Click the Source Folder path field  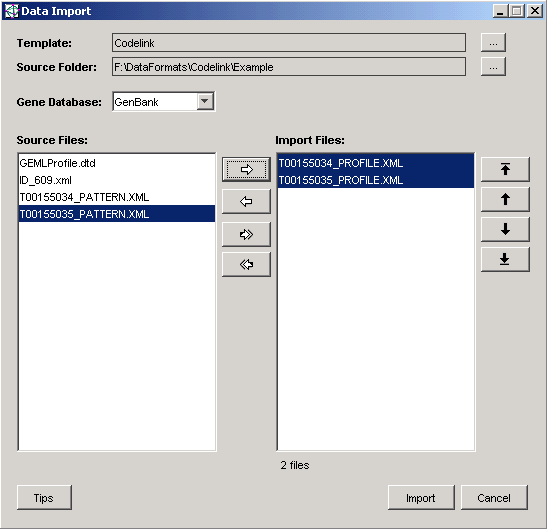tap(289, 67)
